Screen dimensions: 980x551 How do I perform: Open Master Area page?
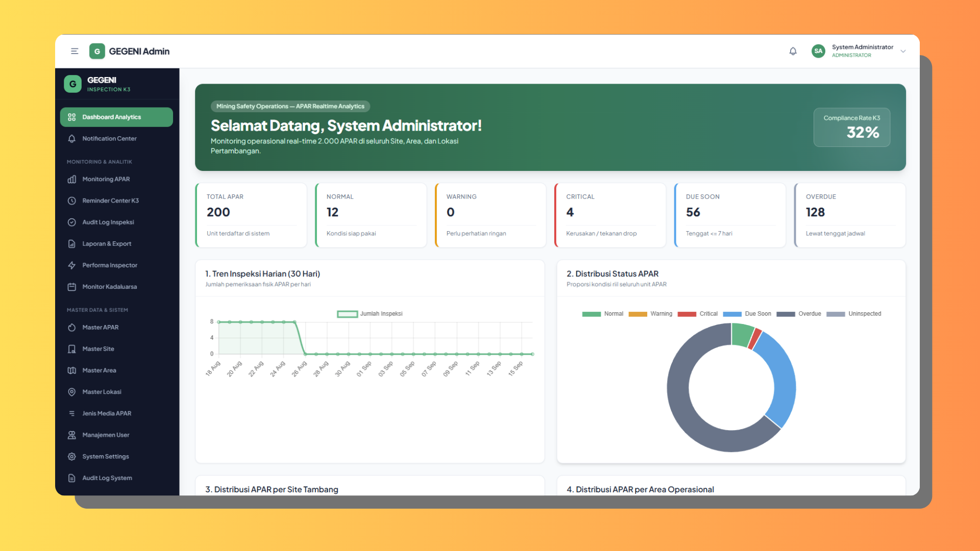pos(116,370)
